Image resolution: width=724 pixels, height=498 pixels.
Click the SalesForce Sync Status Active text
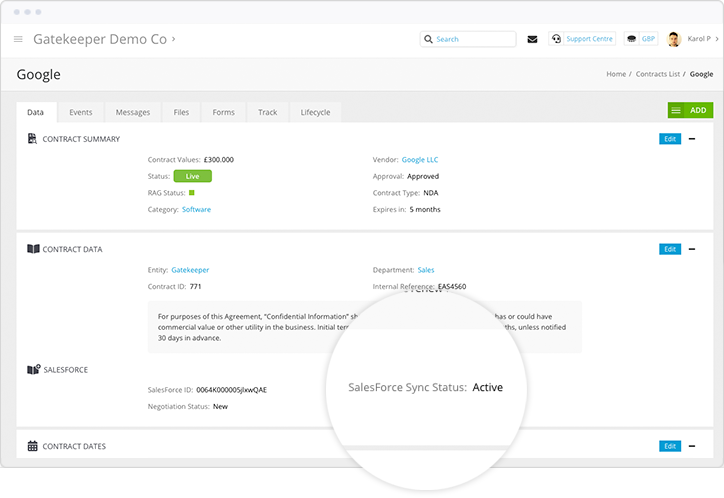(x=488, y=387)
